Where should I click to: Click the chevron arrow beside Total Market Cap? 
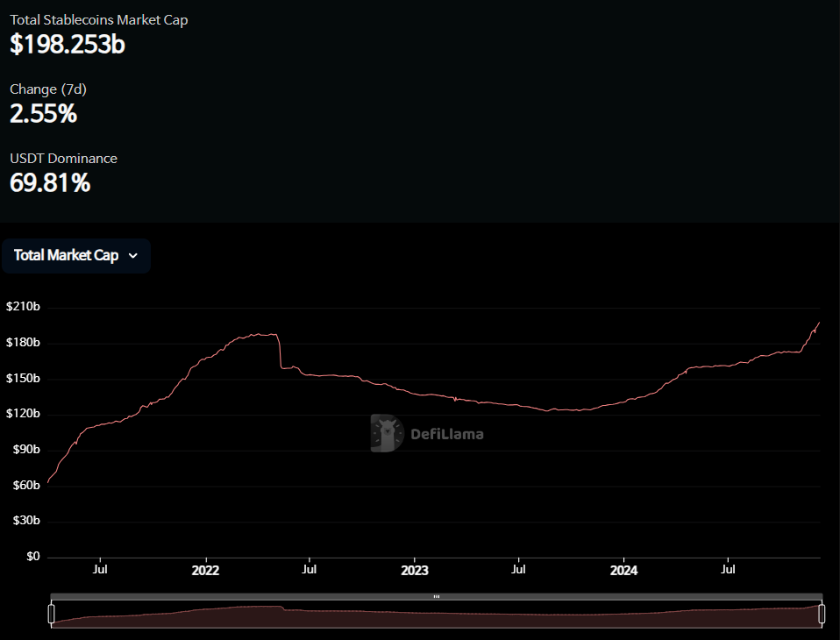click(x=133, y=256)
